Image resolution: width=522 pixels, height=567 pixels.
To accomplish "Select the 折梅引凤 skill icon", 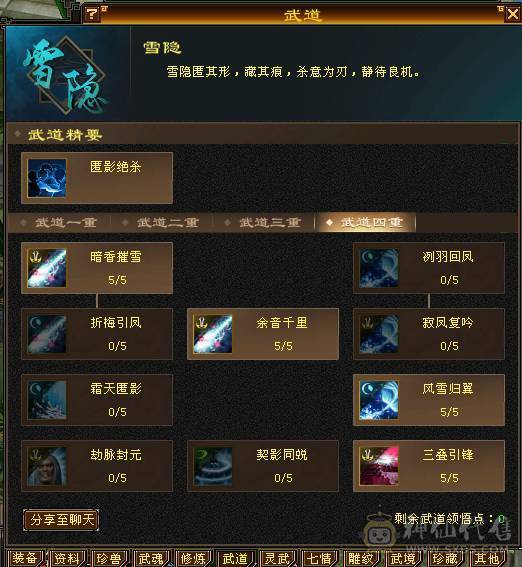I will pyautogui.click(x=47, y=334).
